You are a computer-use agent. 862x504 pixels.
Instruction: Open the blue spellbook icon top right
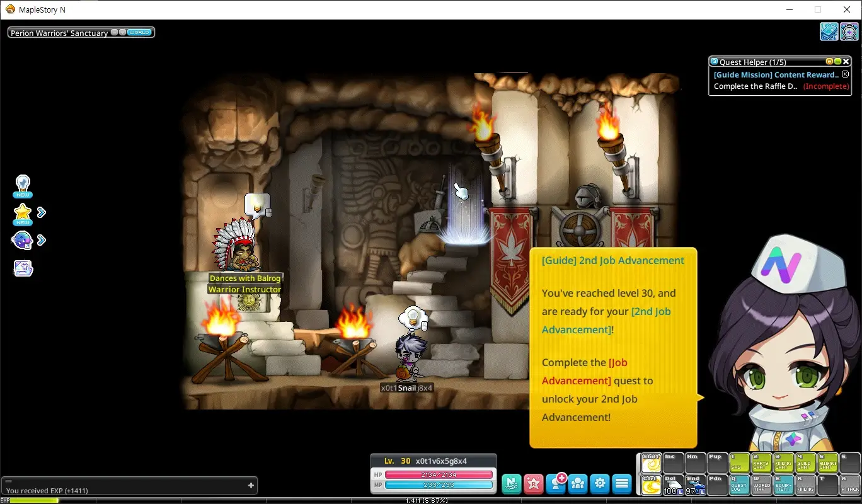pyautogui.click(x=829, y=31)
